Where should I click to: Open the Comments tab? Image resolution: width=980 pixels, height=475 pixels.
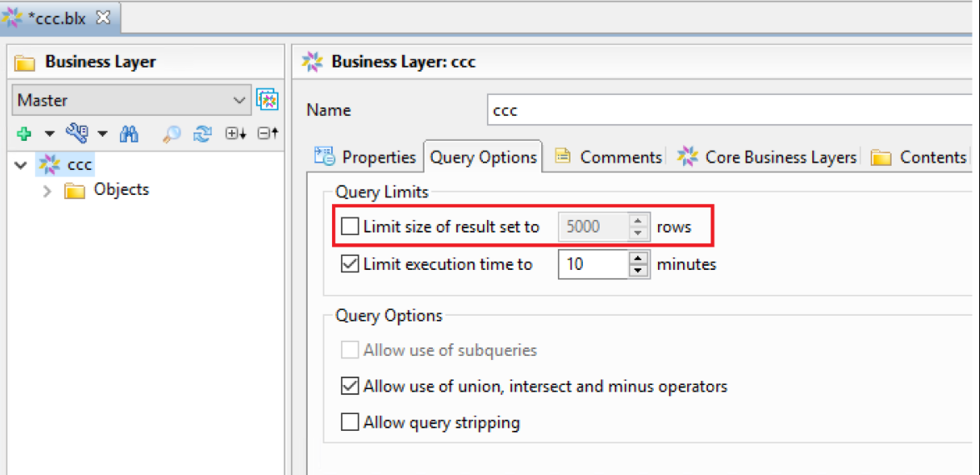609,157
